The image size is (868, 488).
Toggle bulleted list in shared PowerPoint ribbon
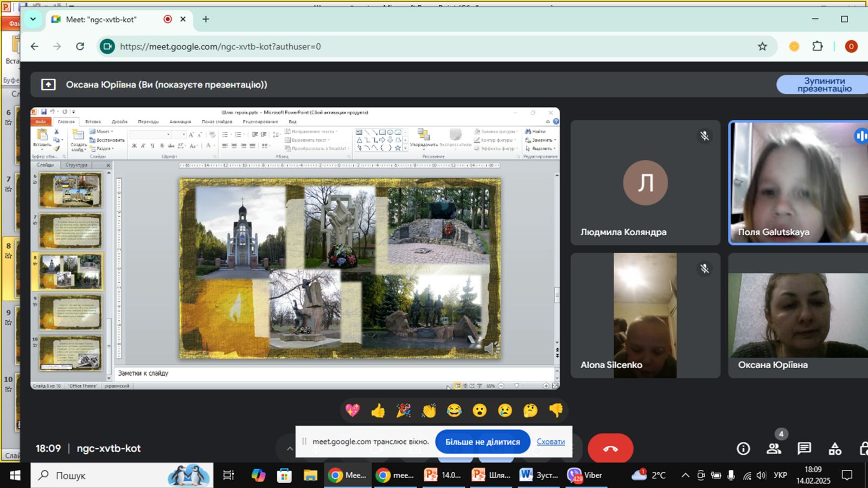point(226,135)
